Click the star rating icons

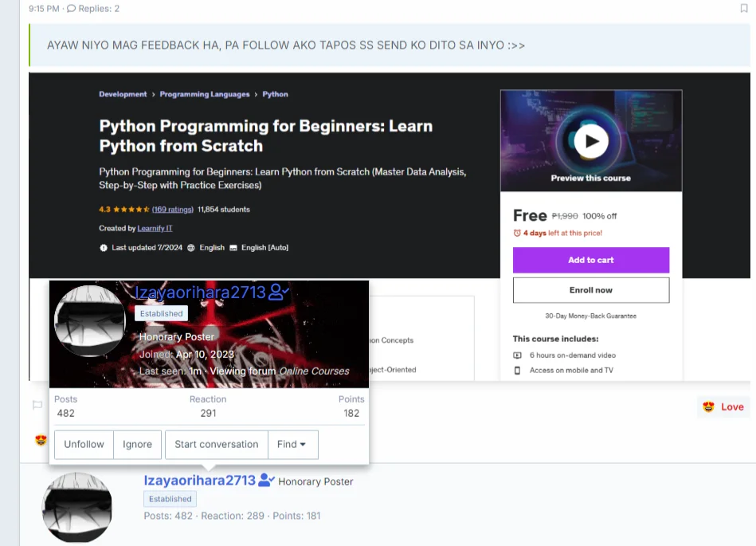tap(131, 210)
